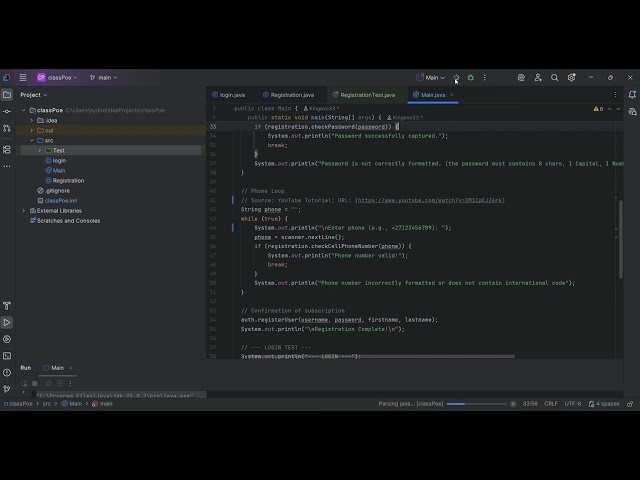
Task: Click the editor vertical scrollbar thumb
Action: click(621, 239)
